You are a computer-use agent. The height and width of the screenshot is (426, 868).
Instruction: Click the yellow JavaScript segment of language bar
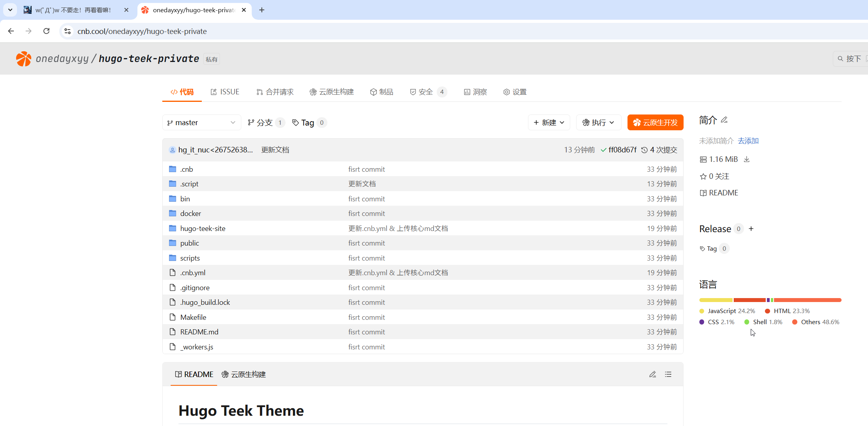(715, 300)
